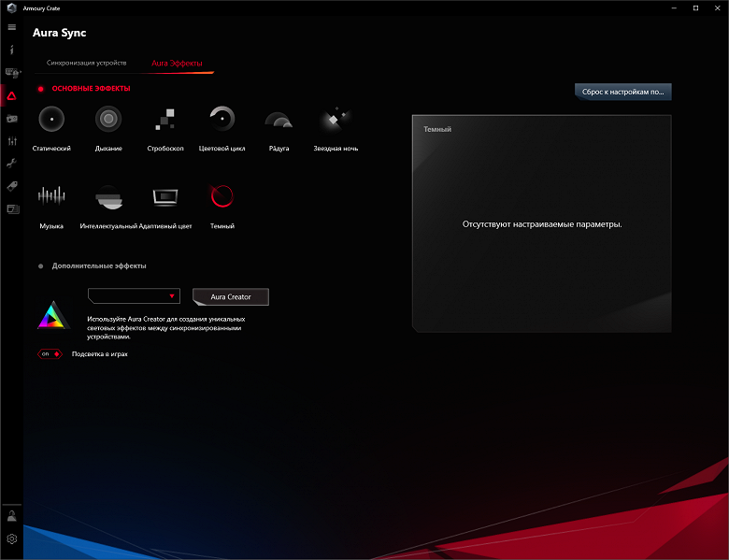
Task: Click the Aura Creator button
Action: coord(231,296)
